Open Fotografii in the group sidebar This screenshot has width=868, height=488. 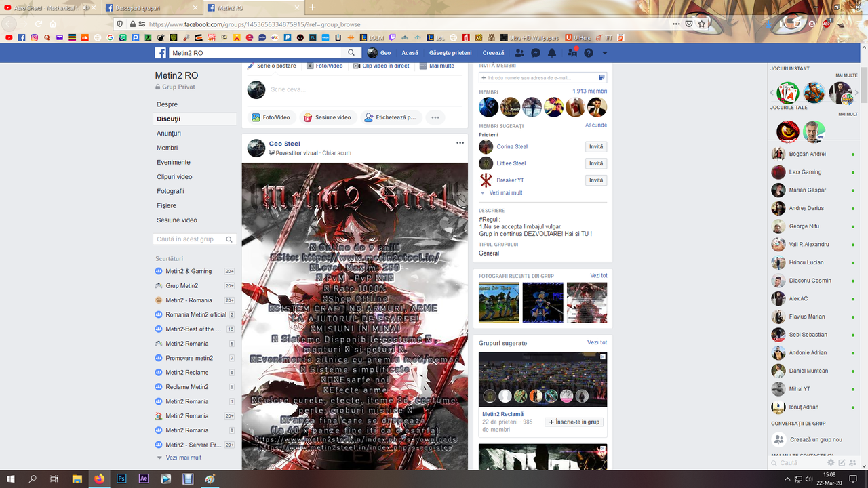tap(171, 191)
